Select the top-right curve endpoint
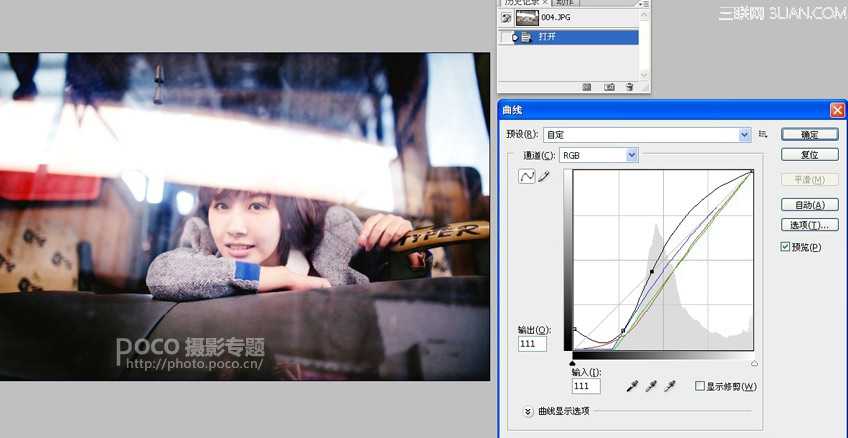 click(752, 171)
